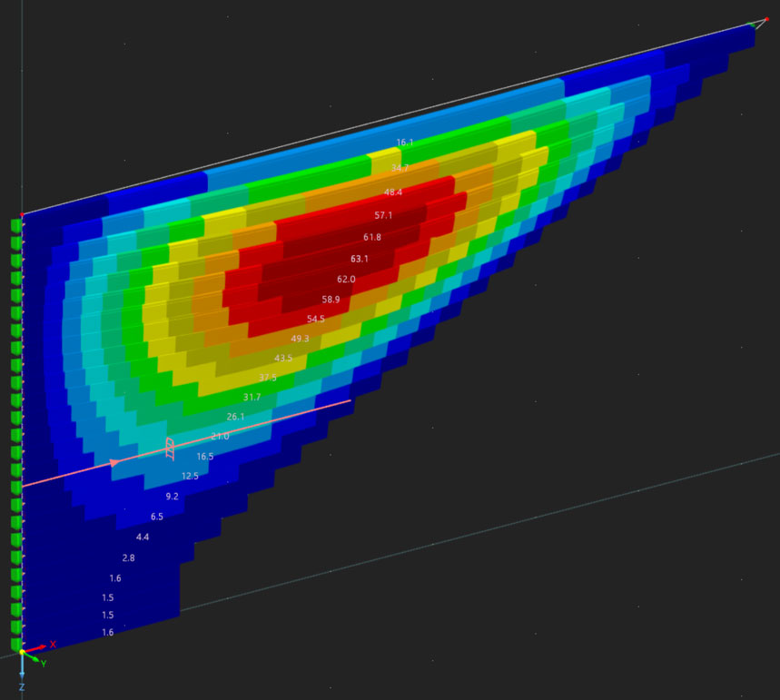Click the green Y axis arrow
The height and width of the screenshot is (700, 780).
click(x=36, y=659)
